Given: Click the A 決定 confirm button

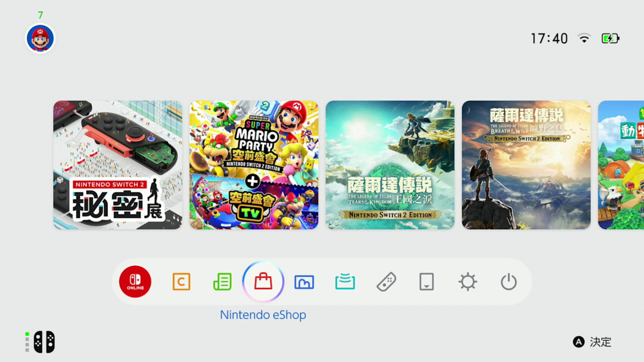Looking at the screenshot, I should pyautogui.click(x=592, y=342).
